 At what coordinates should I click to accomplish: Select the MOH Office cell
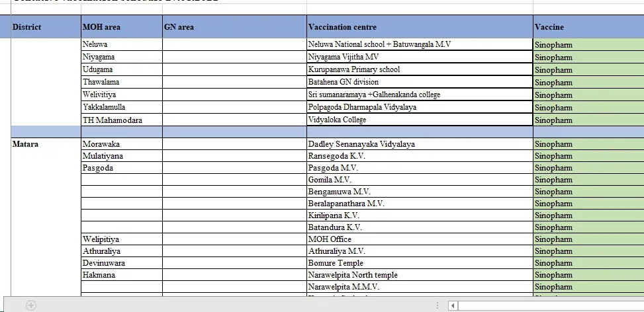tap(420, 239)
